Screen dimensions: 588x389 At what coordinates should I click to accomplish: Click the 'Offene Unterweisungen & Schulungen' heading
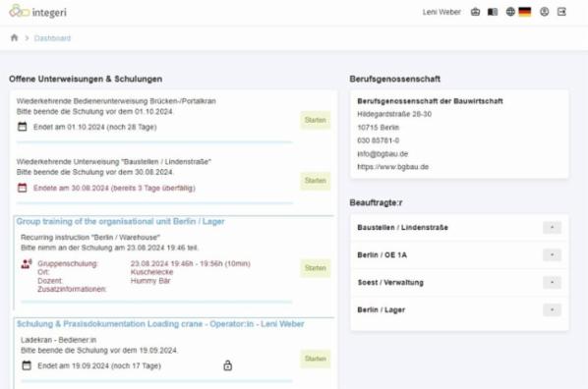[86, 79]
